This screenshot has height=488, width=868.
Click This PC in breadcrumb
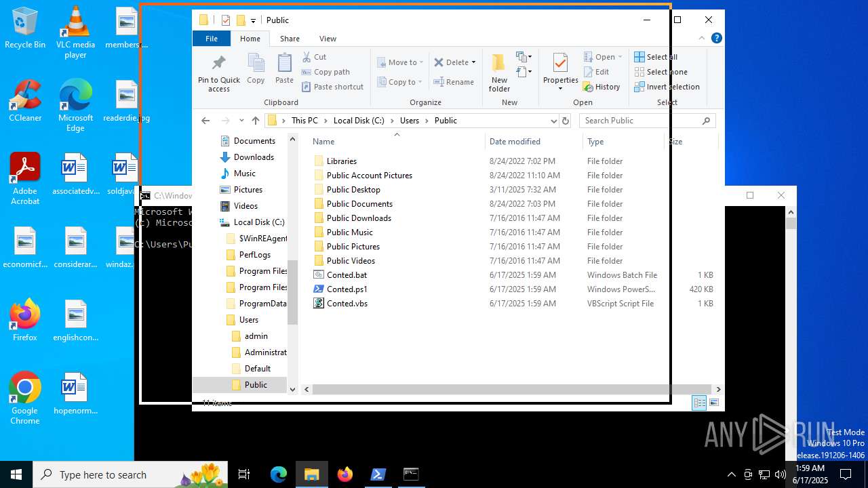(304, 121)
